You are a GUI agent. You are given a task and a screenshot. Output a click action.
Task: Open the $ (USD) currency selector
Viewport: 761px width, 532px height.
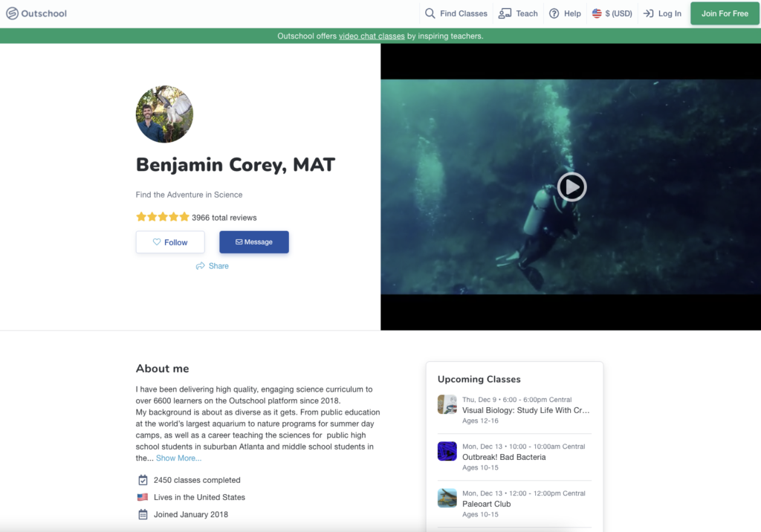coord(618,13)
